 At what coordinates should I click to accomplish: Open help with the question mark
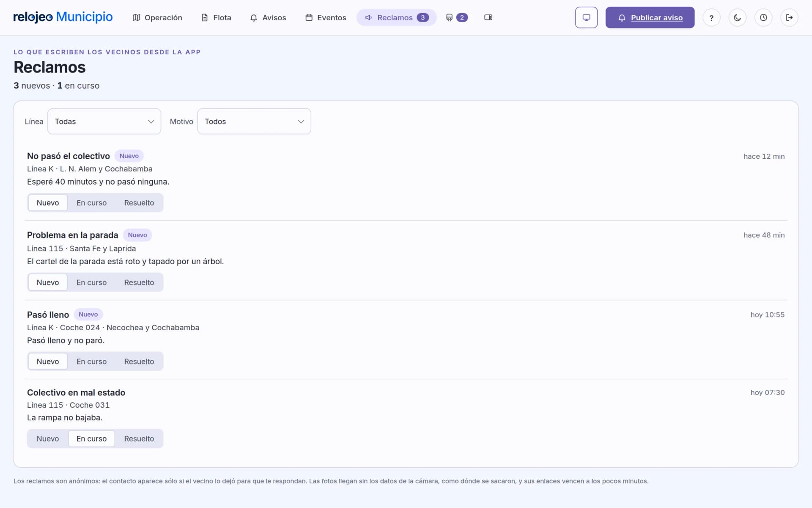click(711, 18)
